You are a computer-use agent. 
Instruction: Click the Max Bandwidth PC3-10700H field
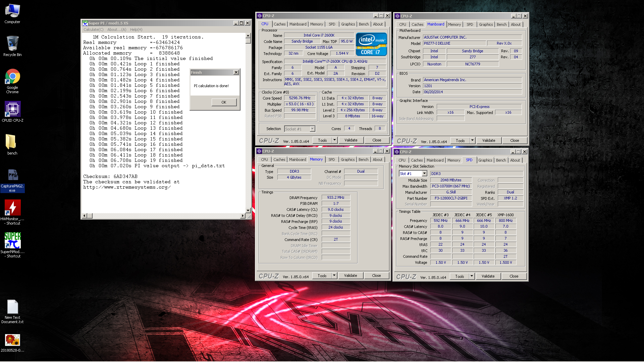451,186
